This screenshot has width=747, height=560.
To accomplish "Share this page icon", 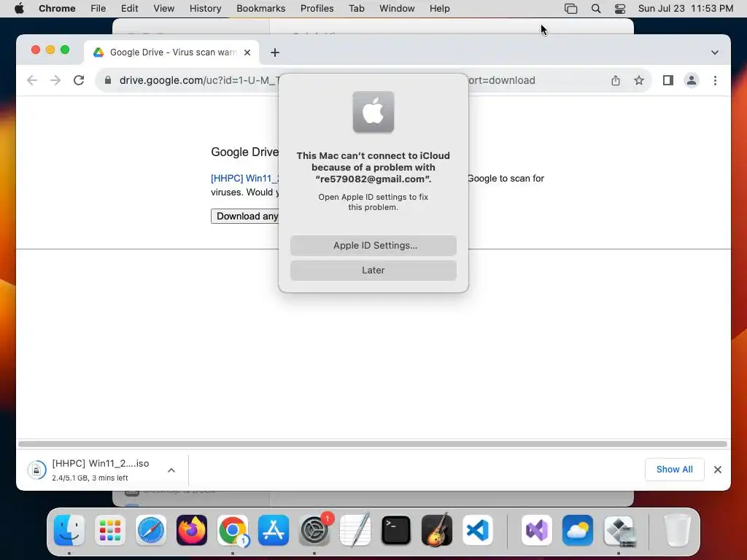I will pyautogui.click(x=616, y=80).
